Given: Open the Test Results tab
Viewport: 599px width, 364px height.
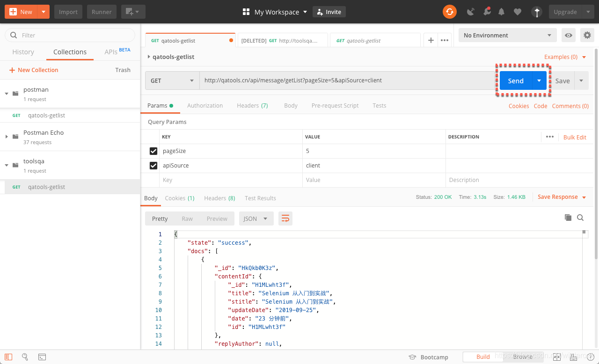Looking at the screenshot, I should [260, 198].
